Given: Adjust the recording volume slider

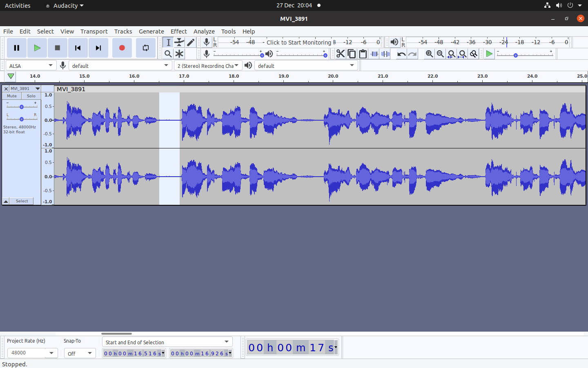Looking at the screenshot, I should coord(238,54).
